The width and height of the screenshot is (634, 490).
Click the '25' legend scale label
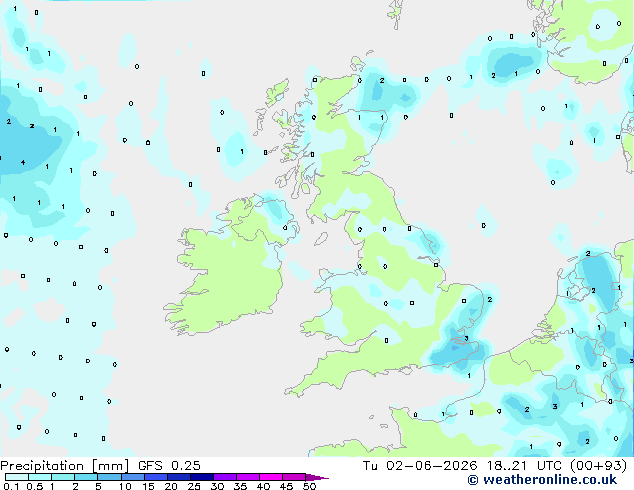click(194, 486)
